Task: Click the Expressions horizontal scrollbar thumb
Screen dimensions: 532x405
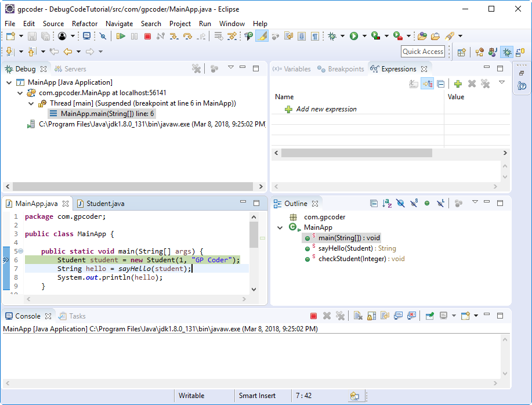Action: click(357, 153)
